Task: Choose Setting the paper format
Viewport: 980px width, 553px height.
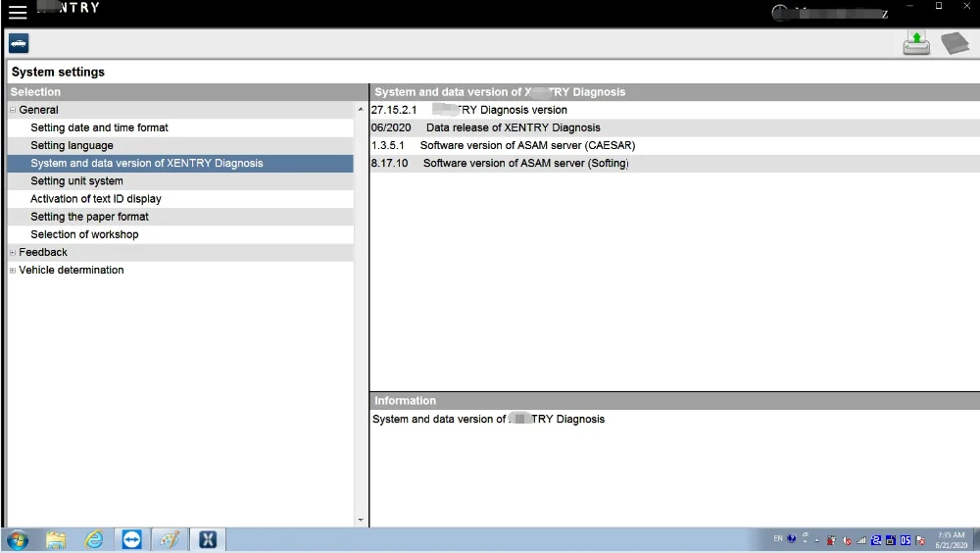Action: point(89,217)
